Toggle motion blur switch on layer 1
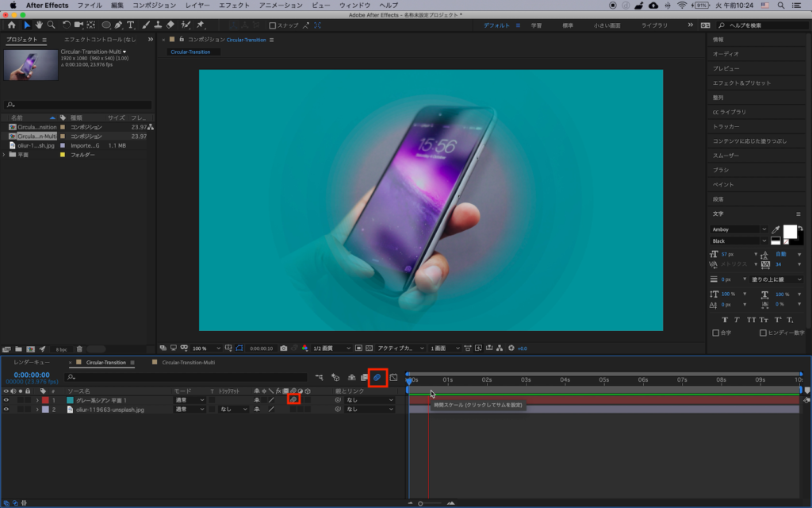Screen dimensions: 812x508 coord(293,400)
